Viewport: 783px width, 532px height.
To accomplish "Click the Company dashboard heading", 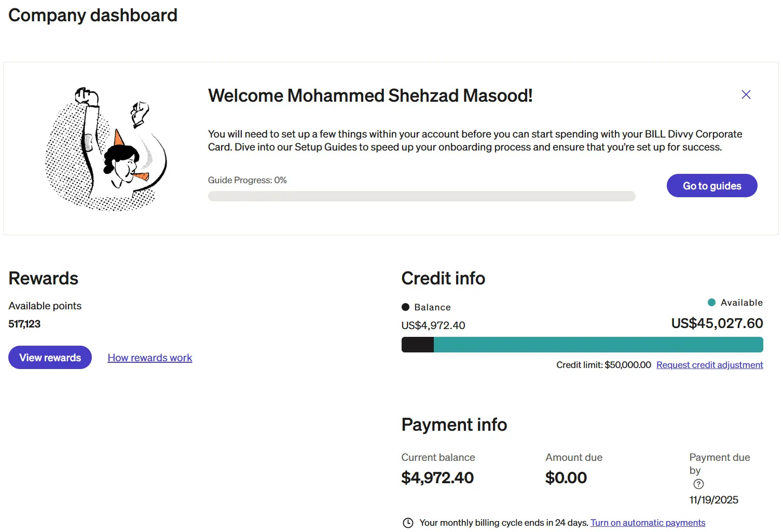I will pos(93,15).
